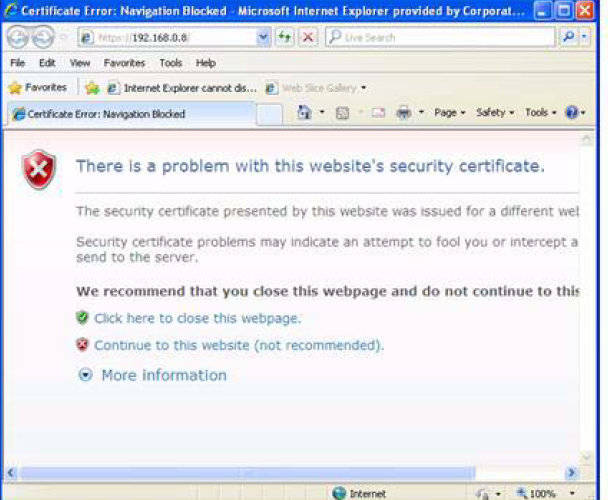Click the Refresh page icon
609x500 pixels.
coord(285,37)
